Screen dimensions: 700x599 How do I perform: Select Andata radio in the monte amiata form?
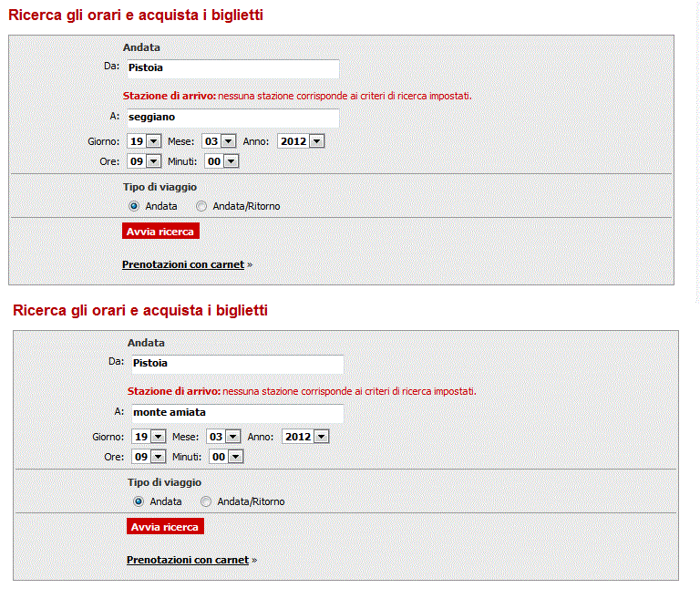pos(139,501)
